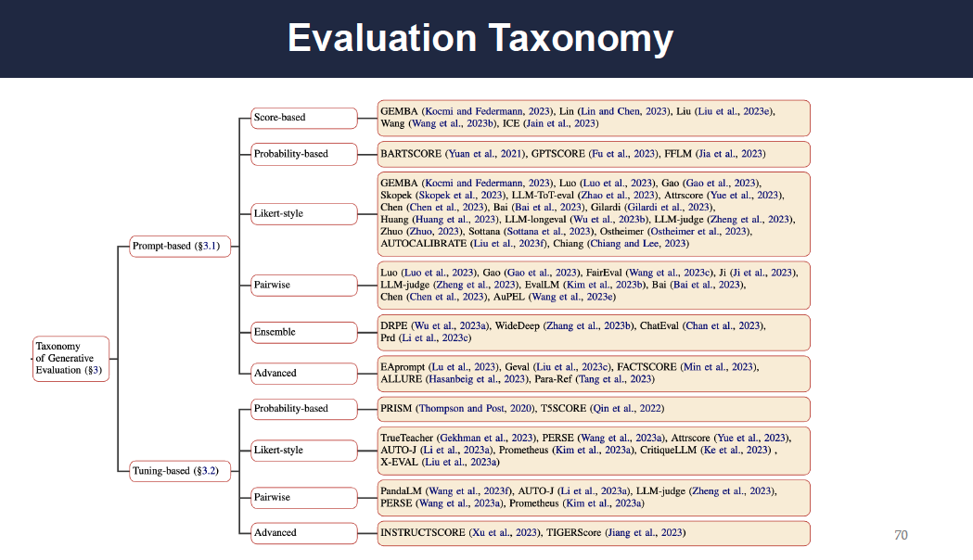
Task: Open the Yuan et al., 2021 BARTSCORE citation
Action: (483, 153)
